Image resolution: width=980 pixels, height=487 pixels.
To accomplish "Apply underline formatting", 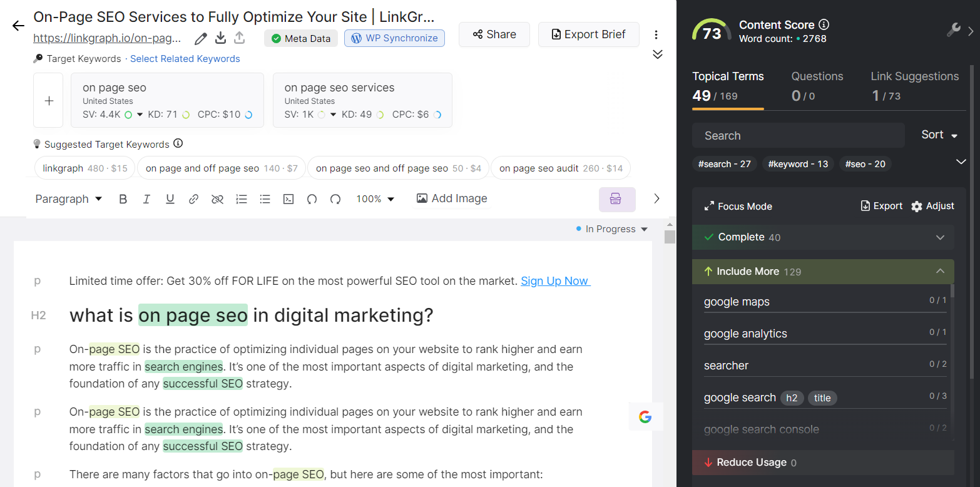I will point(170,199).
